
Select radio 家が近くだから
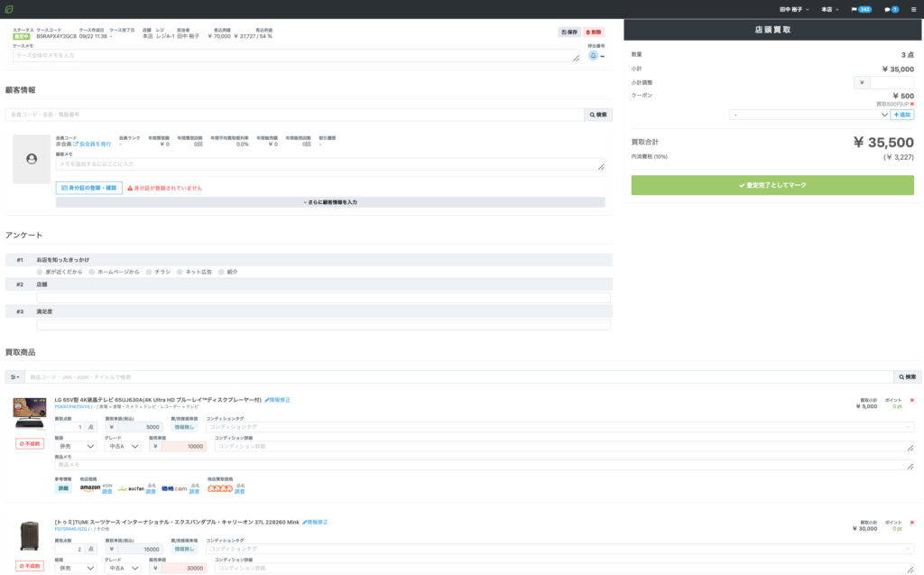[x=40, y=272]
